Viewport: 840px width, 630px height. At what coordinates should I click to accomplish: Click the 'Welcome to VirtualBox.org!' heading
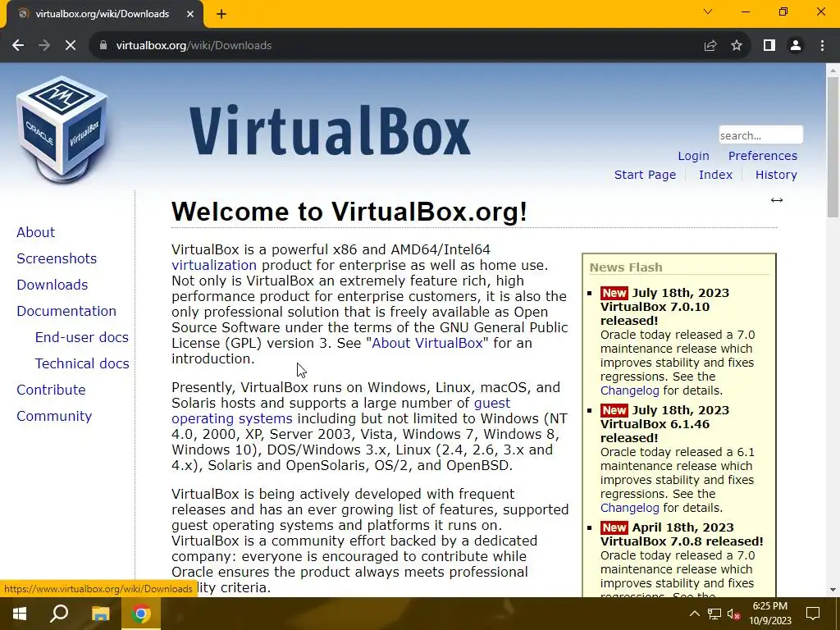(349, 212)
